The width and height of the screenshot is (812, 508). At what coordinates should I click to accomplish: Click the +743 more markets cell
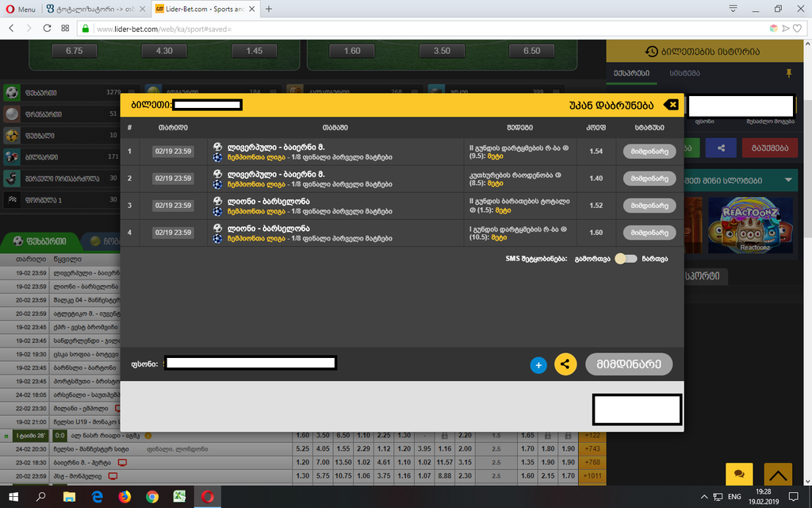pyautogui.click(x=591, y=449)
